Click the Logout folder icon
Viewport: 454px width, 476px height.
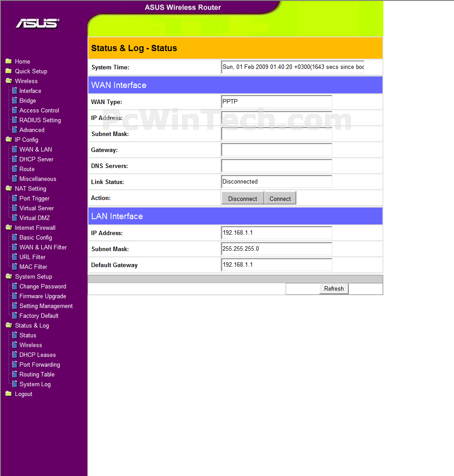tap(8, 394)
